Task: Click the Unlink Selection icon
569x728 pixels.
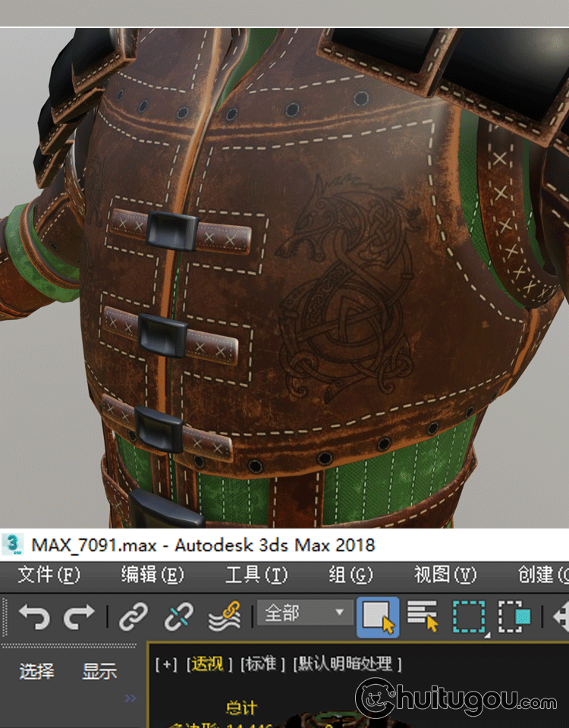Action: click(x=179, y=617)
